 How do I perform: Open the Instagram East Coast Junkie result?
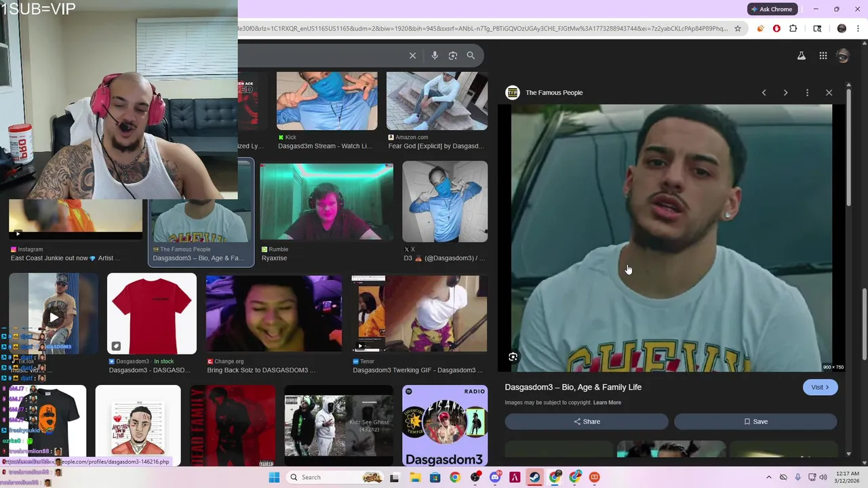click(76, 220)
